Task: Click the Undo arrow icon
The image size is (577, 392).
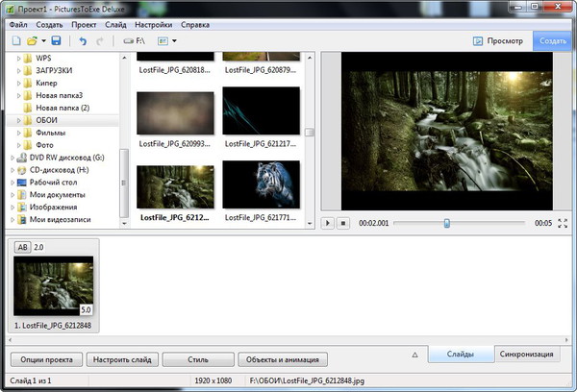Action: 83,41
